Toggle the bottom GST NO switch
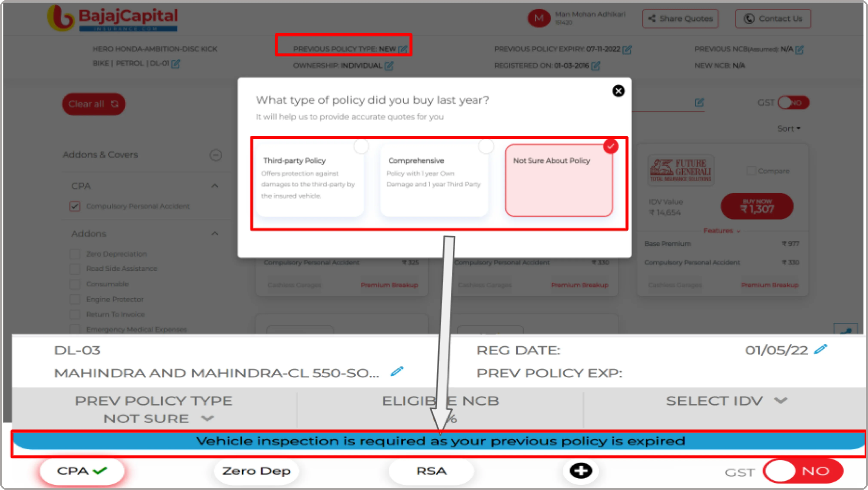 803,471
